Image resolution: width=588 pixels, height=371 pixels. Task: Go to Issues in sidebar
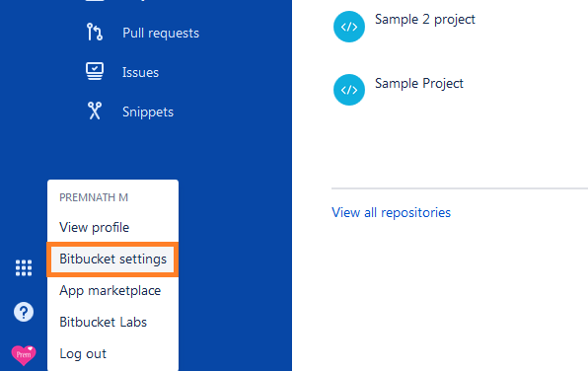pos(141,72)
